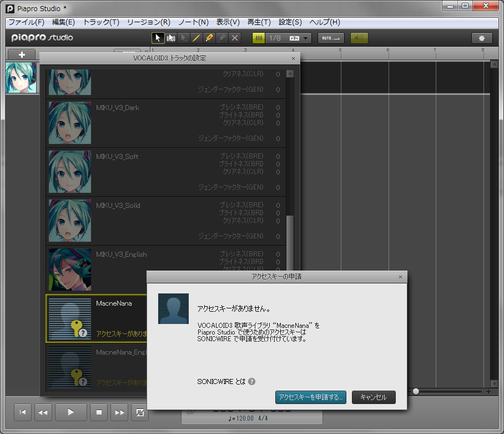Select the MIKU_V3_Solid voice library

click(166, 221)
